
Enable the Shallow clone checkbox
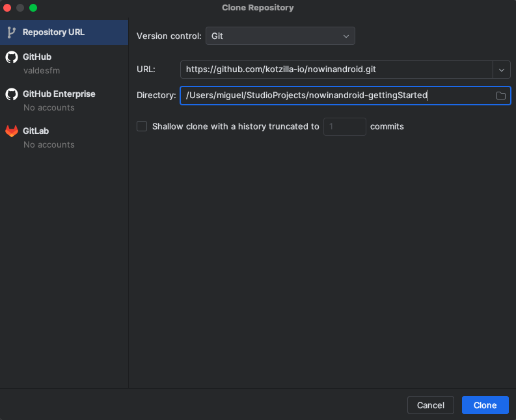tap(142, 126)
